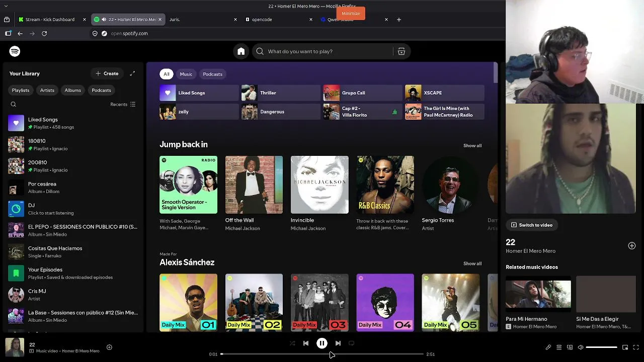The image size is (644, 362).
Task: Open the play queue
Action: pyautogui.click(x=559, y=347)
